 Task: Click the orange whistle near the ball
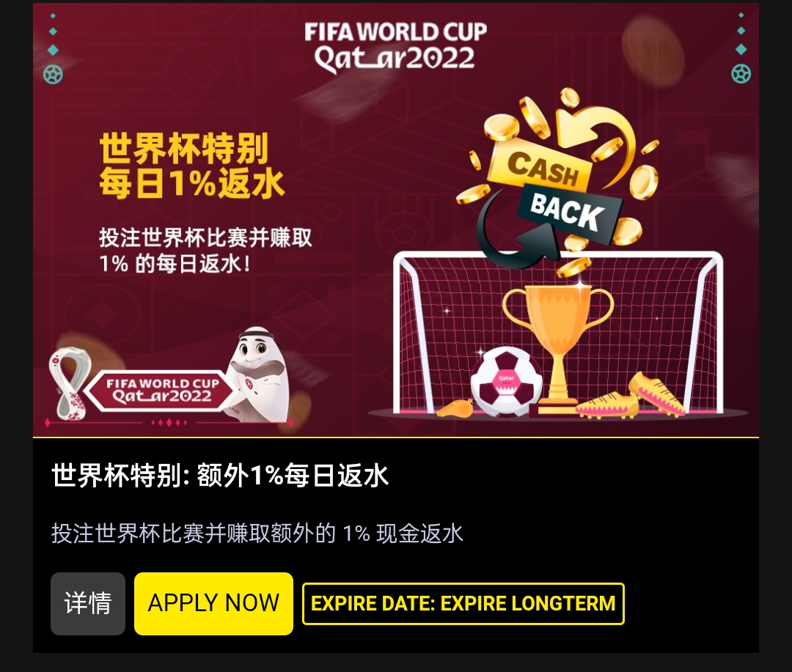455,408
